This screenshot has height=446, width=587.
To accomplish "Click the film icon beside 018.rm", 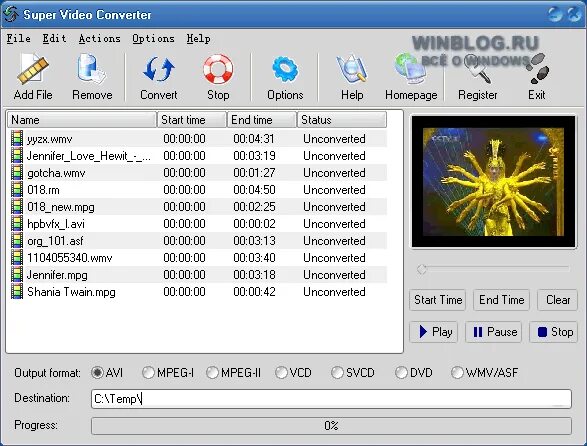I will pyautogui.click(x=17, y=189).
